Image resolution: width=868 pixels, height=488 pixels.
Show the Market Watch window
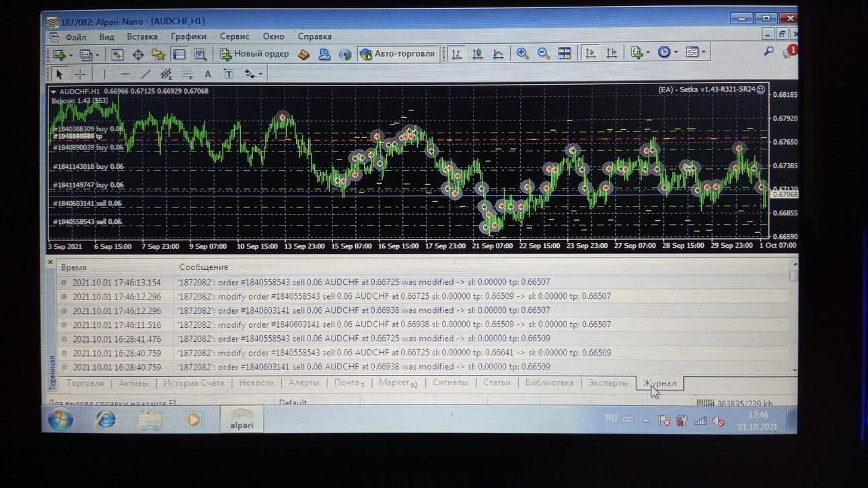(117, 55)
